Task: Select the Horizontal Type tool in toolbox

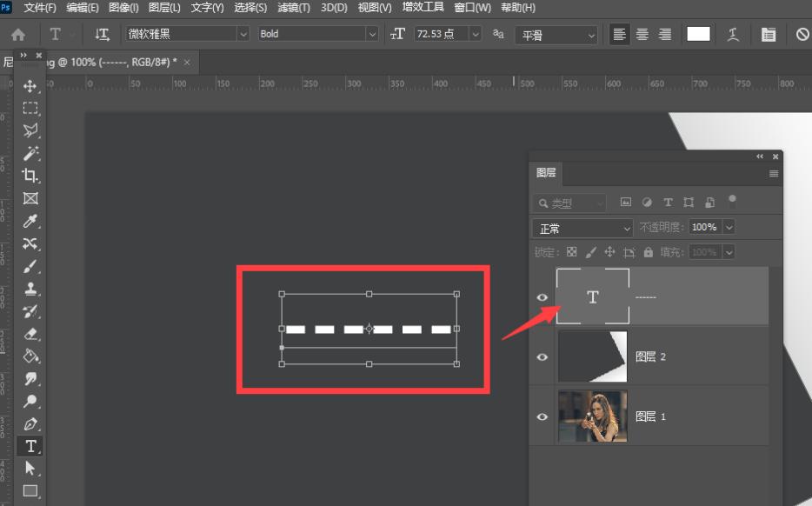Action: (x=30, y=446)
